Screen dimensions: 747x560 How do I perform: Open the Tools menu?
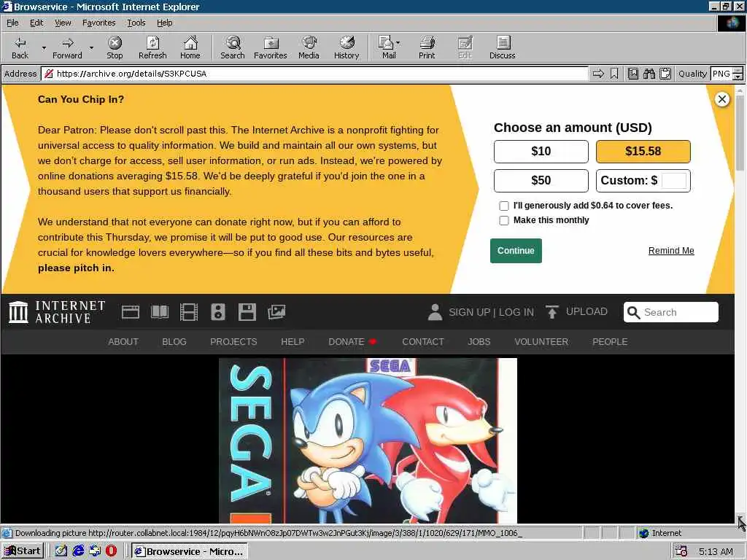point(136,23)
